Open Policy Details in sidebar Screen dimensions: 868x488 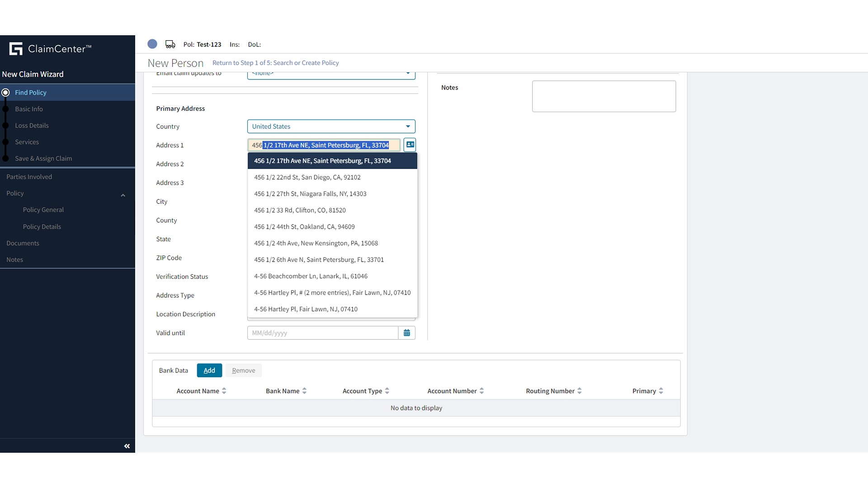(x=42, y=226)
